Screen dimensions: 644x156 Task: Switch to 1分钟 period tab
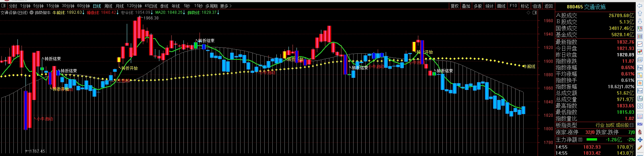(25, 6)
